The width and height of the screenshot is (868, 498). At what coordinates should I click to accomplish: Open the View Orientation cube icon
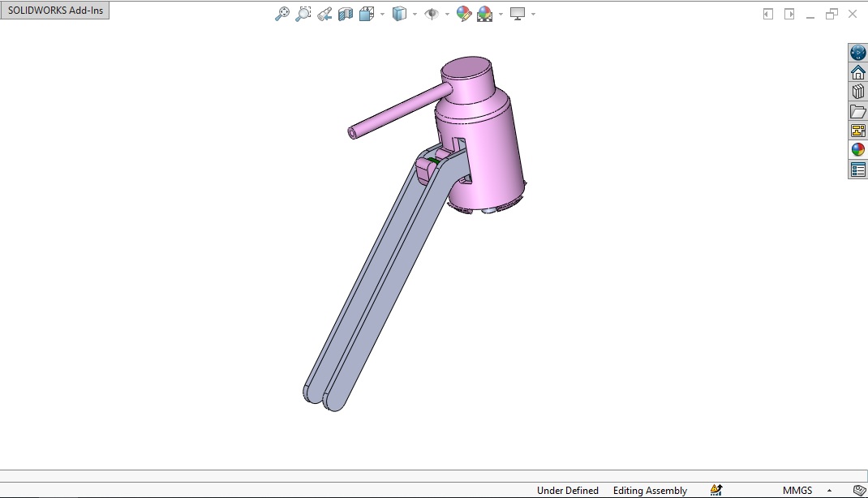click(x=367, y=14)
